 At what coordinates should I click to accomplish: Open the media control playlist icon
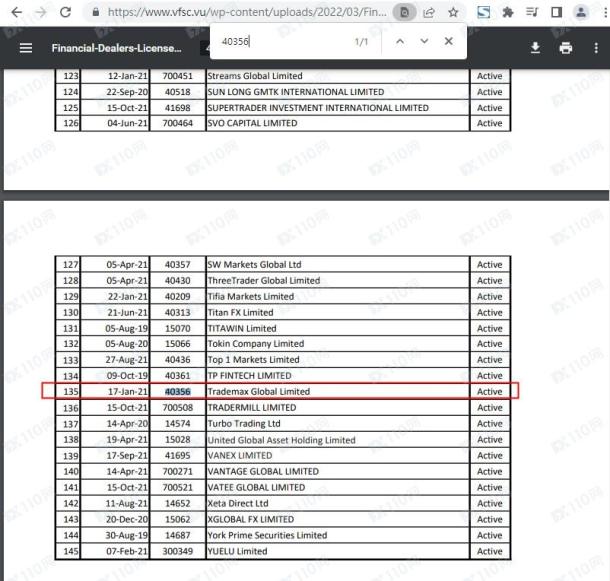532,12
